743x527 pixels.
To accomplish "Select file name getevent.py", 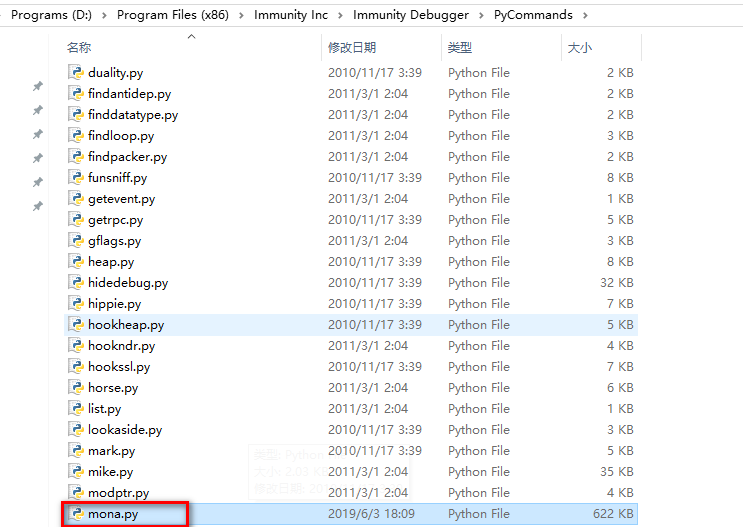I will click(121, 199).
